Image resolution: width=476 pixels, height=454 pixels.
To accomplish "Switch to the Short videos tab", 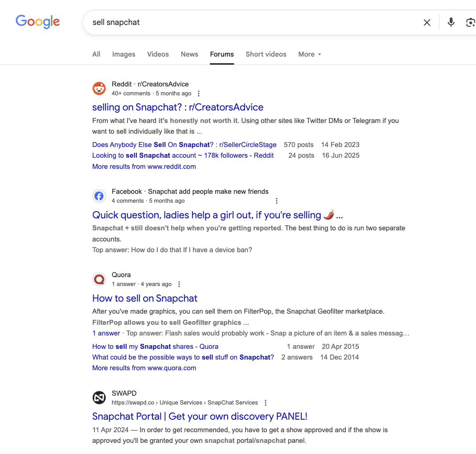I will 266,54.
